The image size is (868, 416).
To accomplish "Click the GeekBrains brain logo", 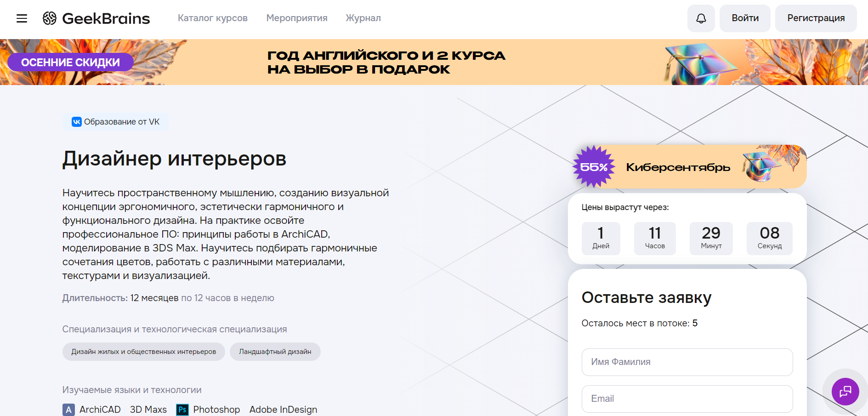I will point(50,18).
